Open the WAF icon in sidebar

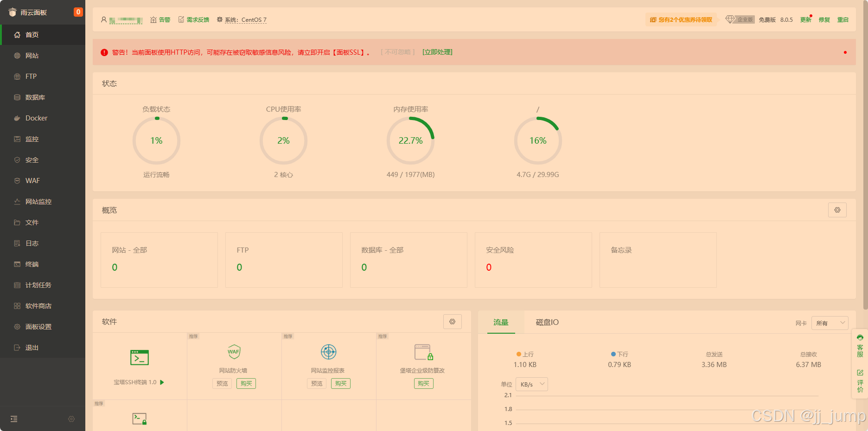(x=17, y=181)
